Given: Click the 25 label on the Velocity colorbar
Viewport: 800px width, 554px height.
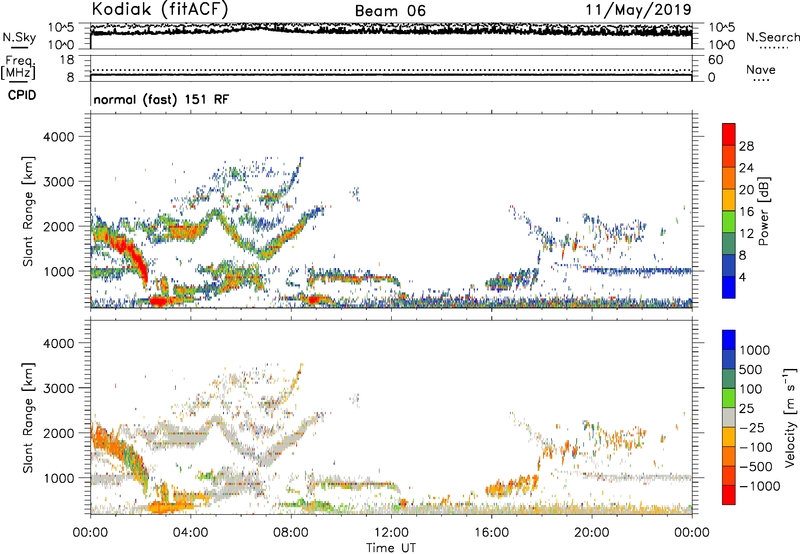Looking at the screenshot, I should pos(747,409).
